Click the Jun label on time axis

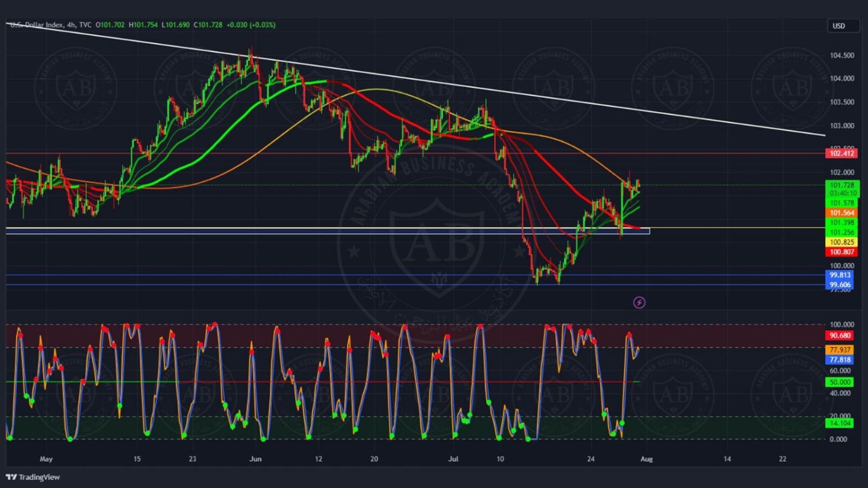(255, 459)
